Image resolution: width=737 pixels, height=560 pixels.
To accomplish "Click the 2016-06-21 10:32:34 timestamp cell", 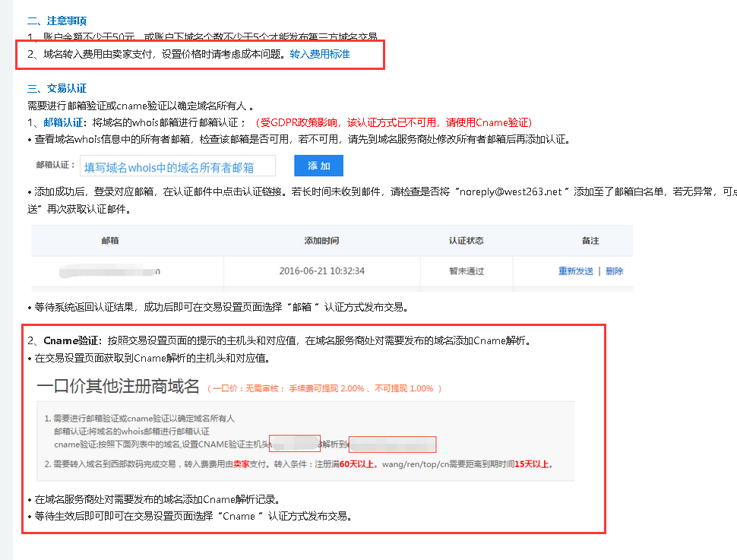I will tap(321, 271).
